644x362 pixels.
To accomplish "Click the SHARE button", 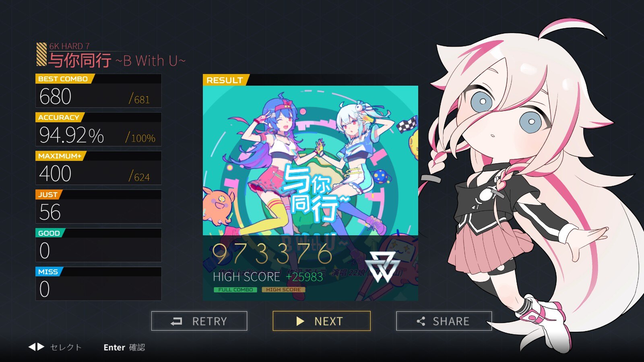I will point(444,321).
